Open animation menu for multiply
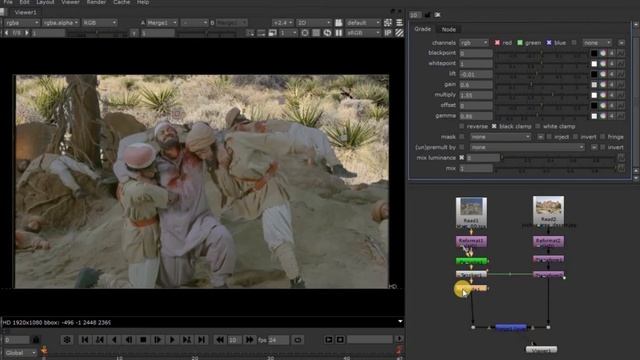Viewport: 640px width, 360px height. click(621, 95)
